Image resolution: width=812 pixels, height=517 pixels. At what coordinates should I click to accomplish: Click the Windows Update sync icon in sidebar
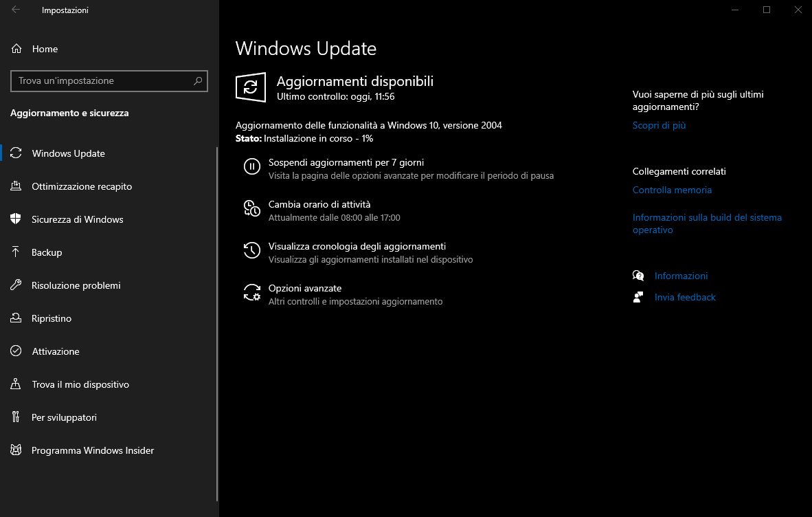16,153
